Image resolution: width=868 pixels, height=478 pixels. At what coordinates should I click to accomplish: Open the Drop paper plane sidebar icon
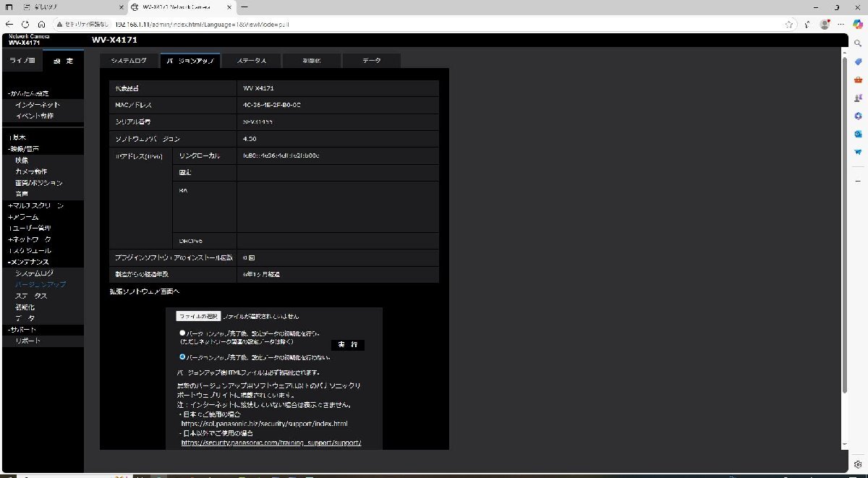(x=858, y=152)
